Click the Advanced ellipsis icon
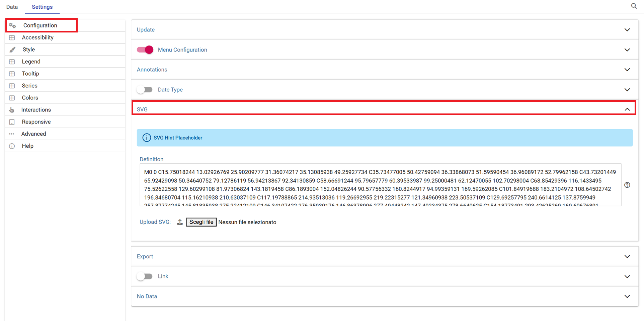The height and width of the screenshot is (321, 644). point(12,134)
